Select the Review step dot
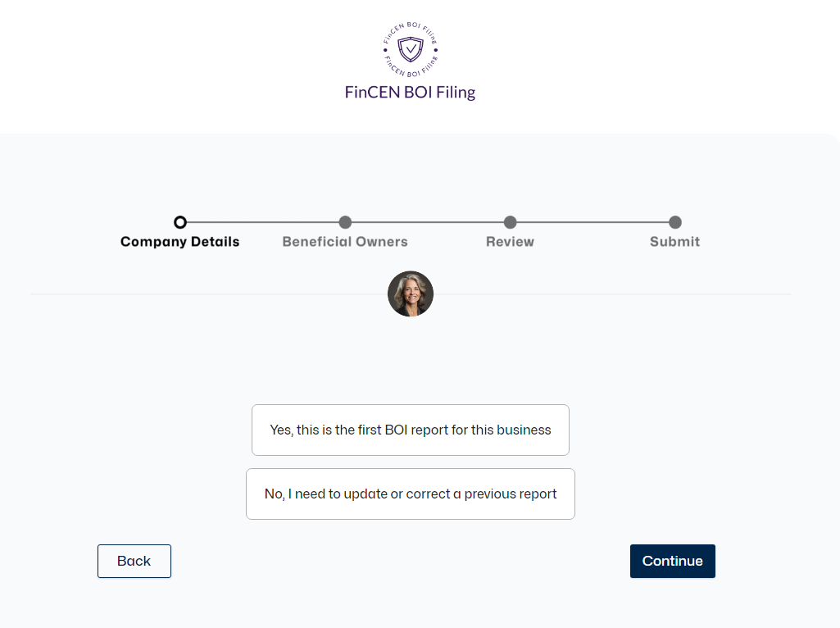The image size is (840, 628). click(511, 222)
